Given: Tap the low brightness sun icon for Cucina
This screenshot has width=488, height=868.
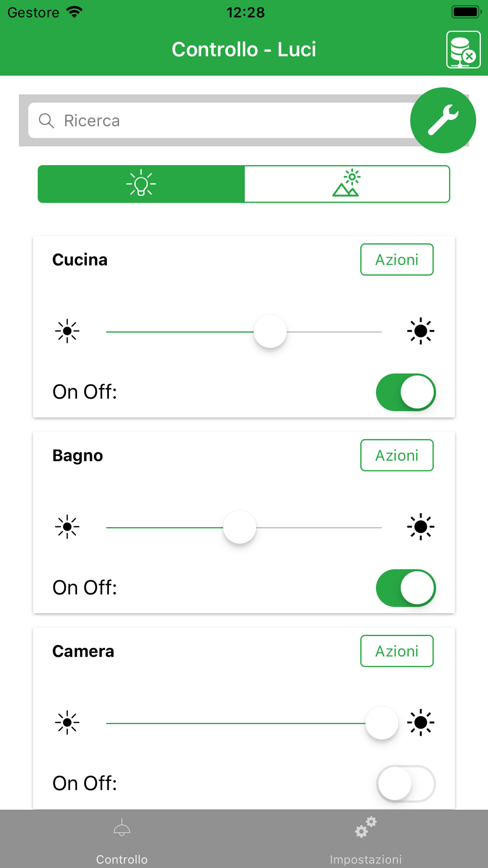Looking at the screenshot, I should pos(67,331).
